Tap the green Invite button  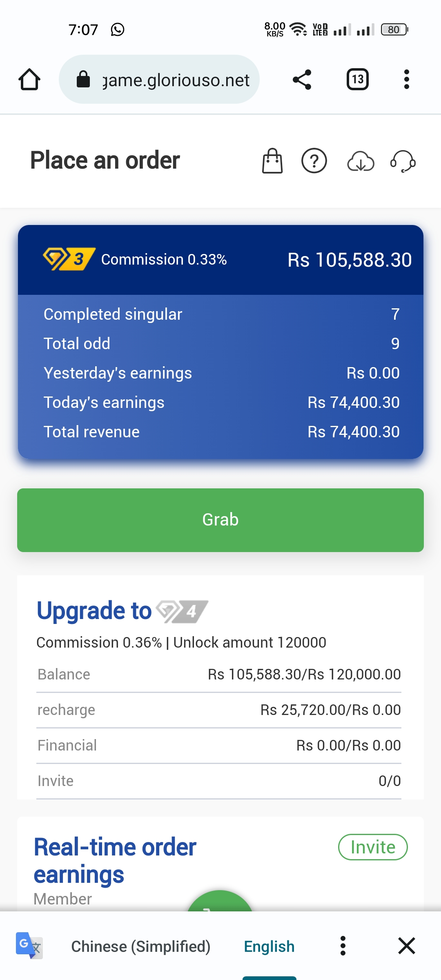pos(373,847)
